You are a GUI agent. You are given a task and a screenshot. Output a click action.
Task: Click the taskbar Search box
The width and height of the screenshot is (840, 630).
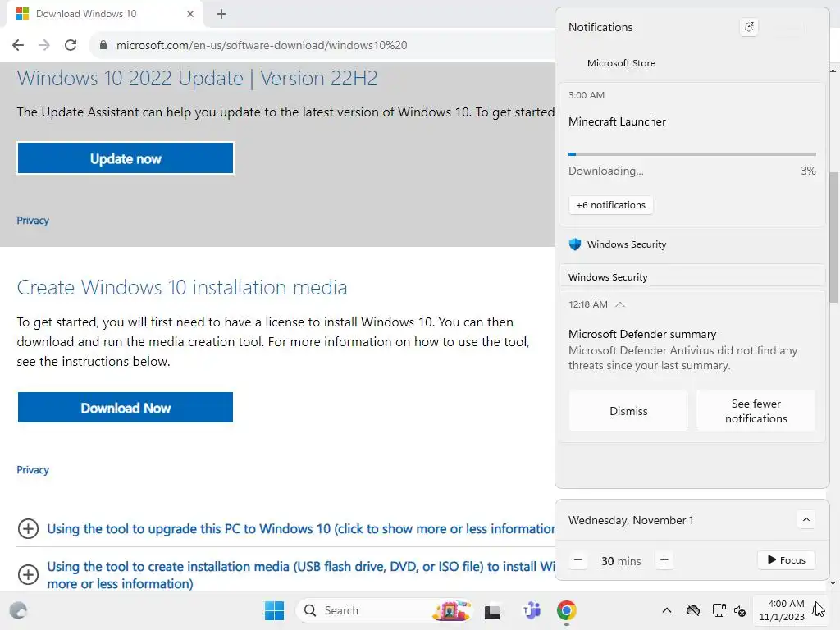pos(384,610)
